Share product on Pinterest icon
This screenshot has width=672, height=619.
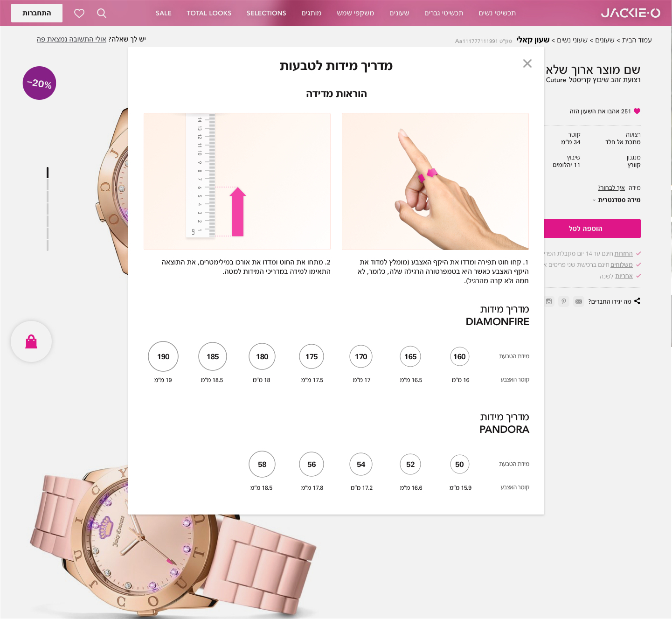point(564,301)
